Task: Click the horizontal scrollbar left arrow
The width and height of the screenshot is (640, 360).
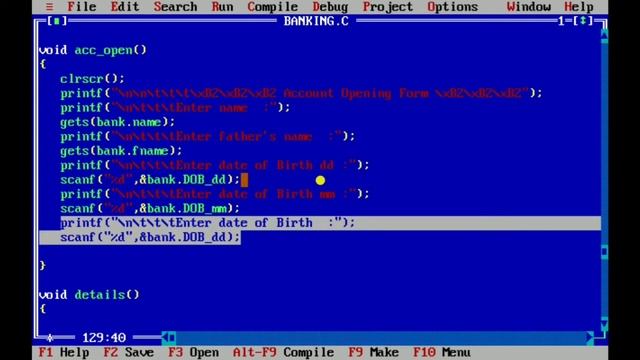Action: 165,337
